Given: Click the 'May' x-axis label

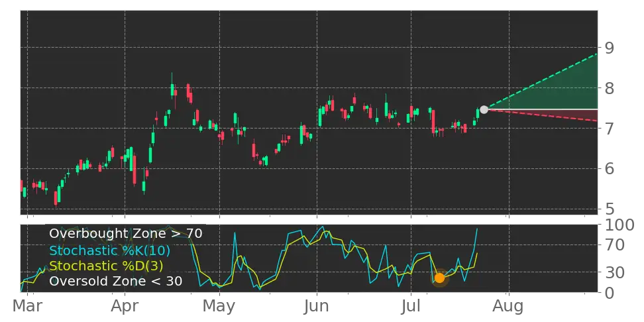Looking at the screenshot, I should tap(219, 307).
